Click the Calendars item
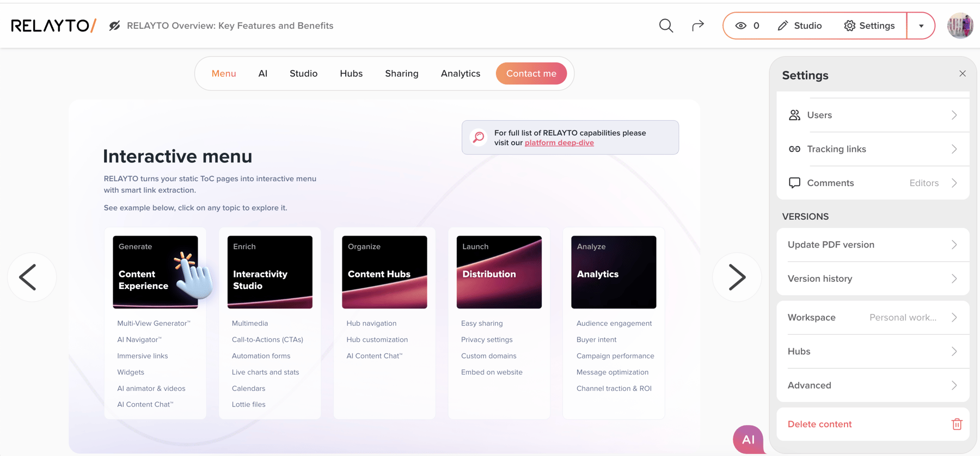980x456 pixels. tap(249, 389)
